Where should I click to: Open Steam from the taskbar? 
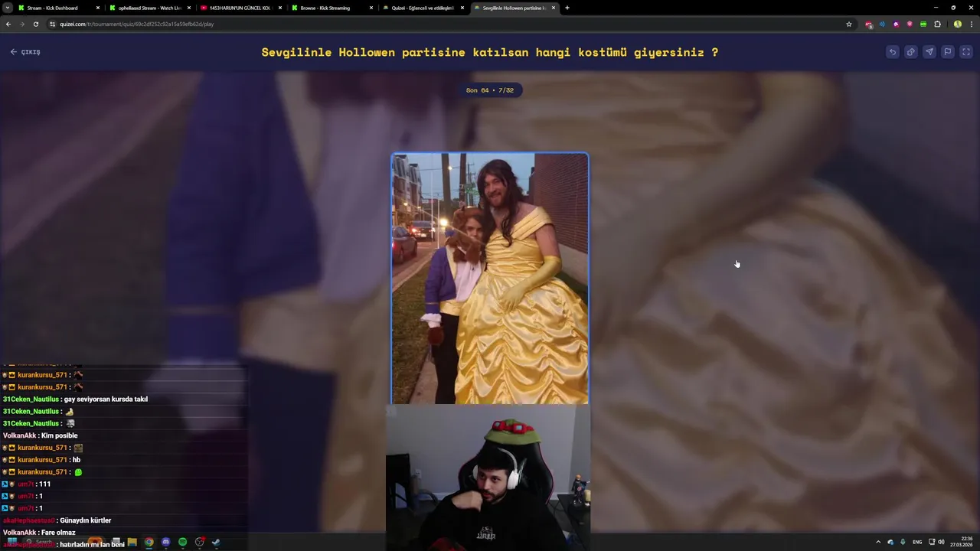click(216, 542)
